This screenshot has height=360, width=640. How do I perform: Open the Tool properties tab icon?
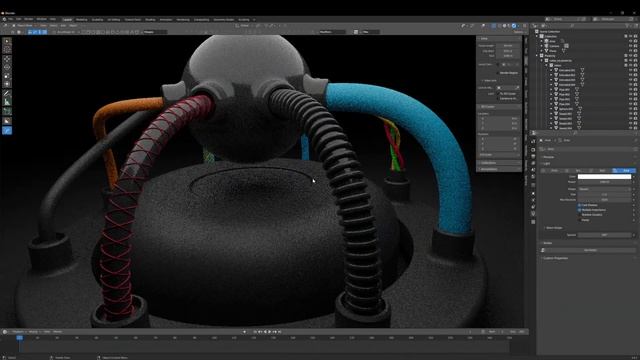533,141
